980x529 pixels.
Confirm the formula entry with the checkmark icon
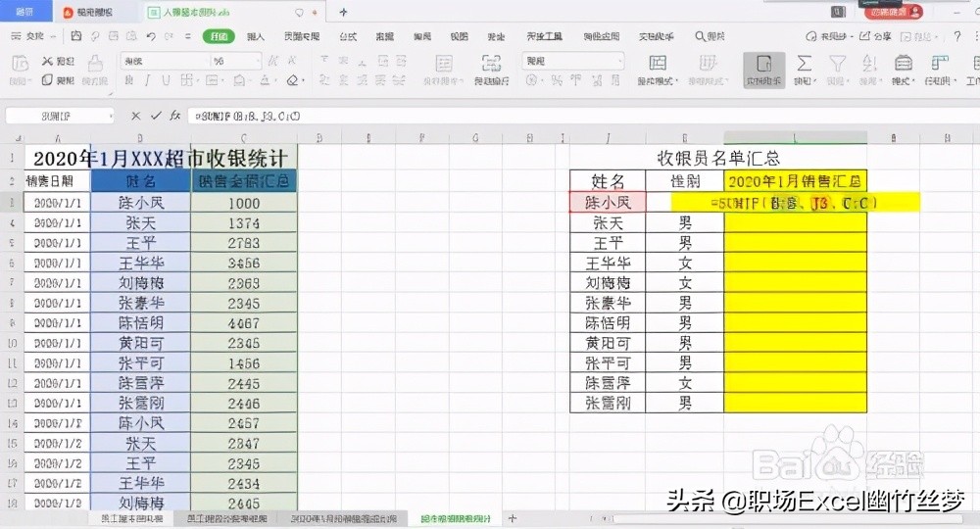(156, 116)
